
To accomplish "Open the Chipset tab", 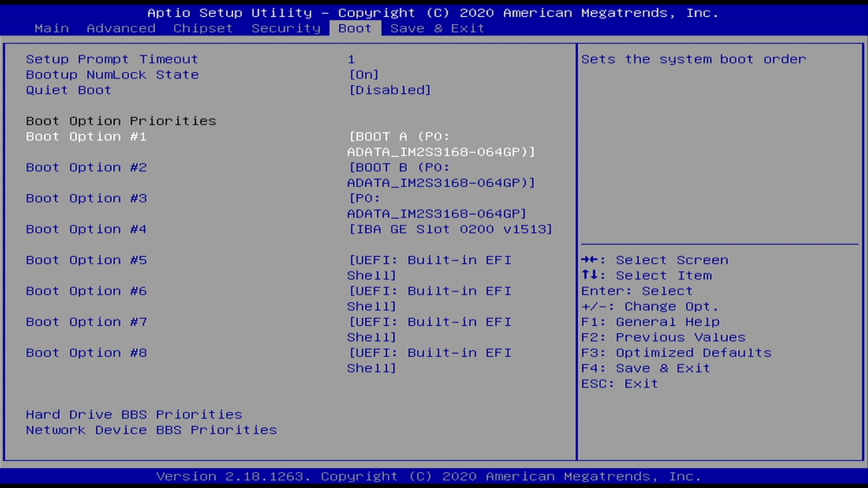I will tap(203, 28).
